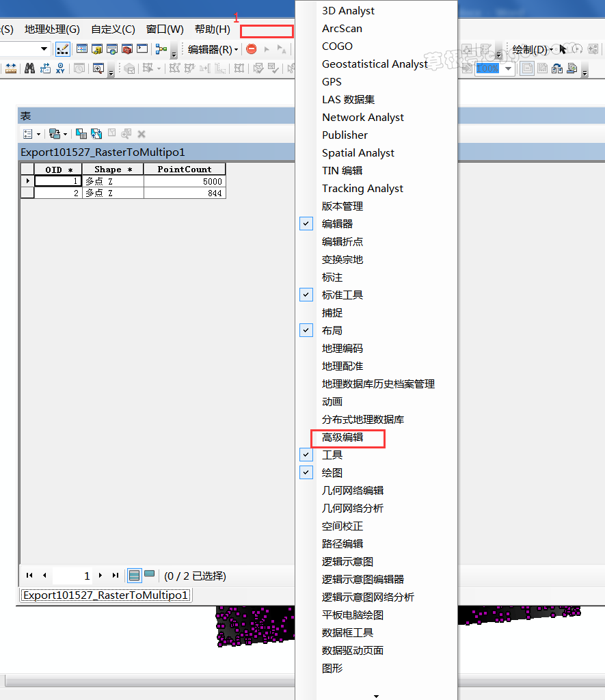Go to next record in table
Image resolution: width=605 pixels, height=700 pixels.
pyautogui.click(x=100, y=576)
